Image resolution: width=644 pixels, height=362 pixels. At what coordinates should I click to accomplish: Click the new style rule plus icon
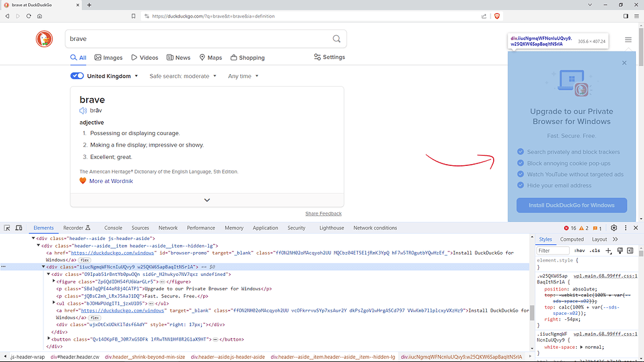point(608,250)
